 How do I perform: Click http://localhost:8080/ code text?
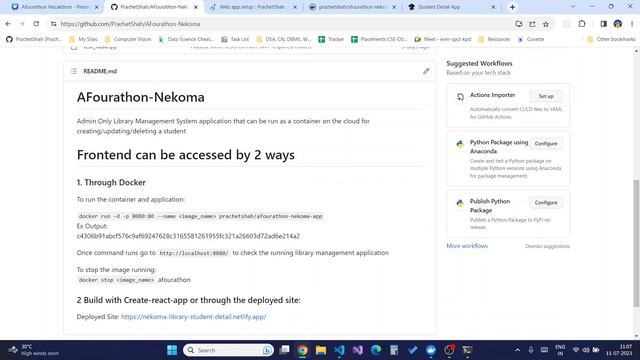194,253
